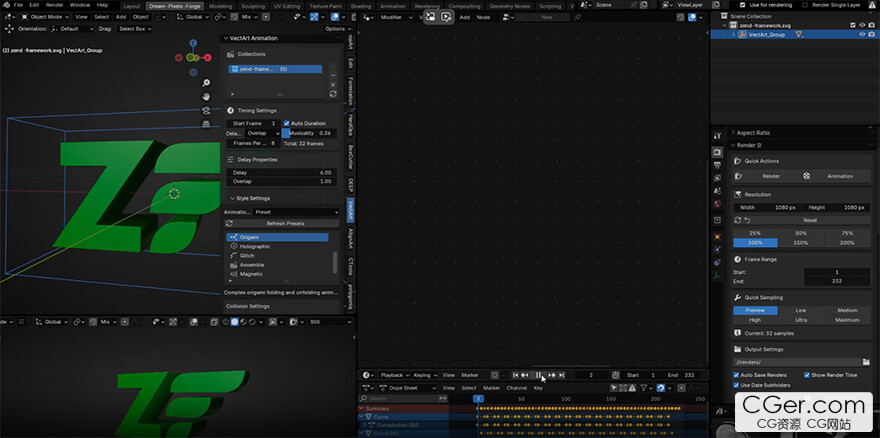Jump to the last frame in timeline
This screenshot has width=880, height=438.
[x=562, y=375]
